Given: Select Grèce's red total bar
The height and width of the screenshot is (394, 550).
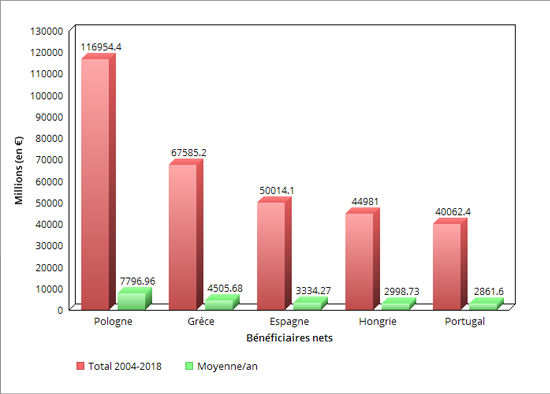Looking at the screenshot, I should 183,237.
